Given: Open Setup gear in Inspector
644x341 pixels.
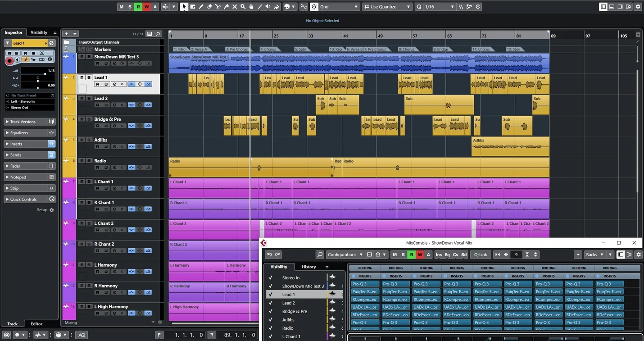Looking at the screenshot, I should pyautogui.click(x=51, y=210).
